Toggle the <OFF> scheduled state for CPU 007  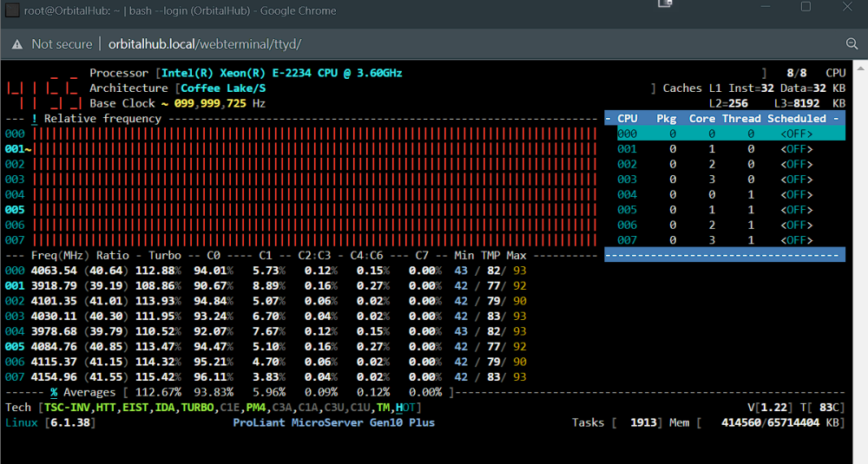coord(796,240)
